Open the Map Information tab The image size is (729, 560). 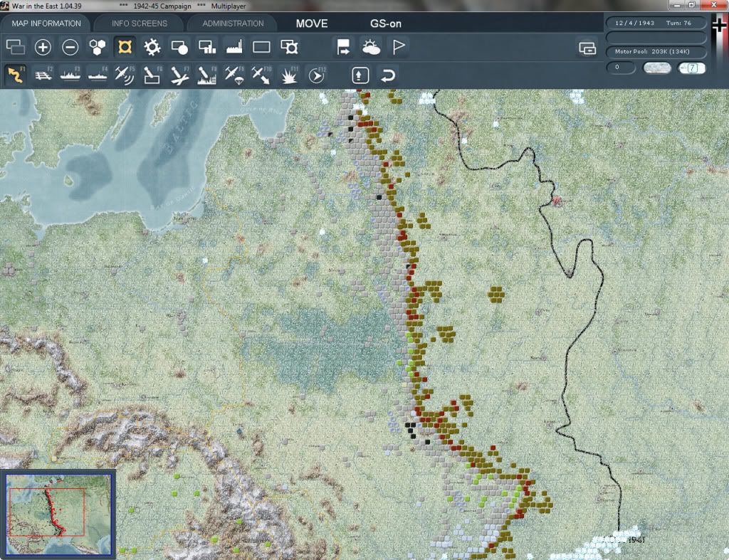(x=46, y=23)
